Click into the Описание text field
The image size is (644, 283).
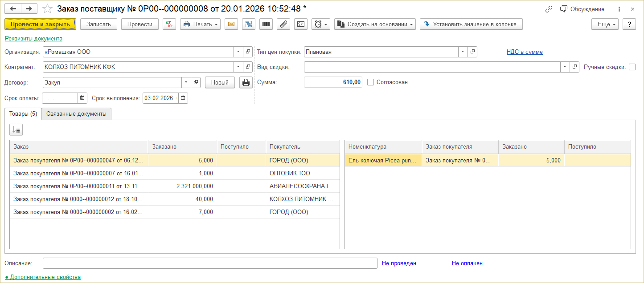click(210, 263)
